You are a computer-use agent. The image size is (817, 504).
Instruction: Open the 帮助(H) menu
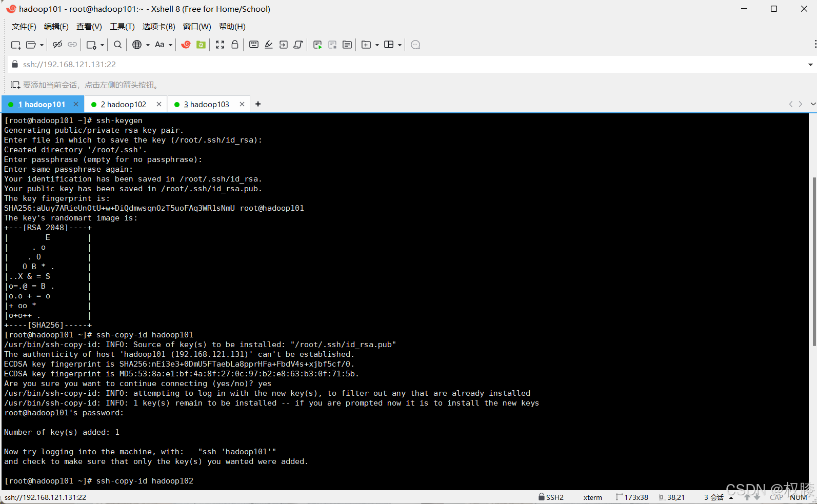point(232,27)
